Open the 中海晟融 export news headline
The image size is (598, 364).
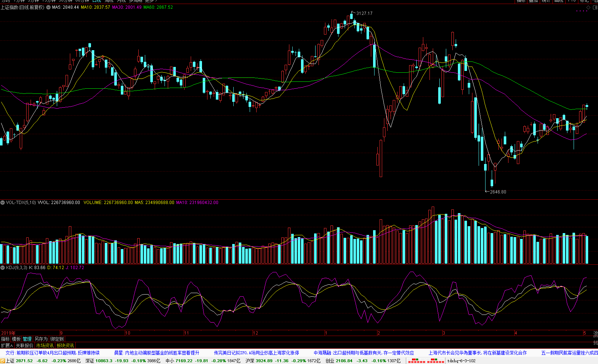(364, 353)
